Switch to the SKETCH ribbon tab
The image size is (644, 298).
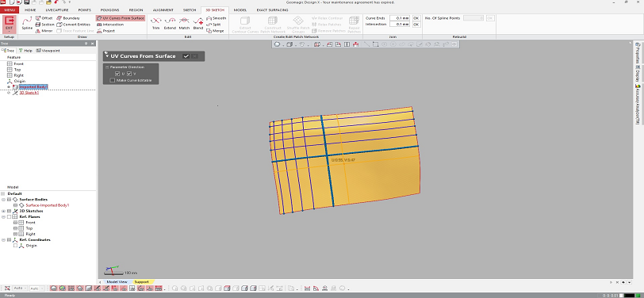(x=190, y=10)
